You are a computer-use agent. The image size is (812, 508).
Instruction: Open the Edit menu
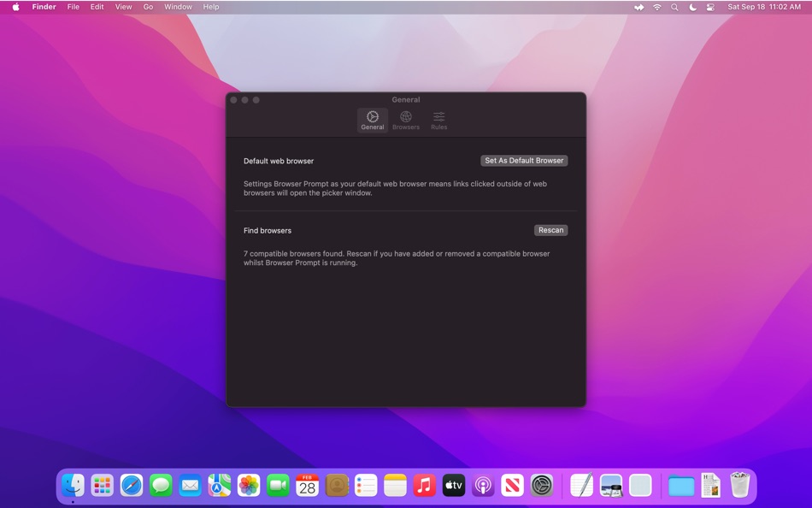point(97,7)
